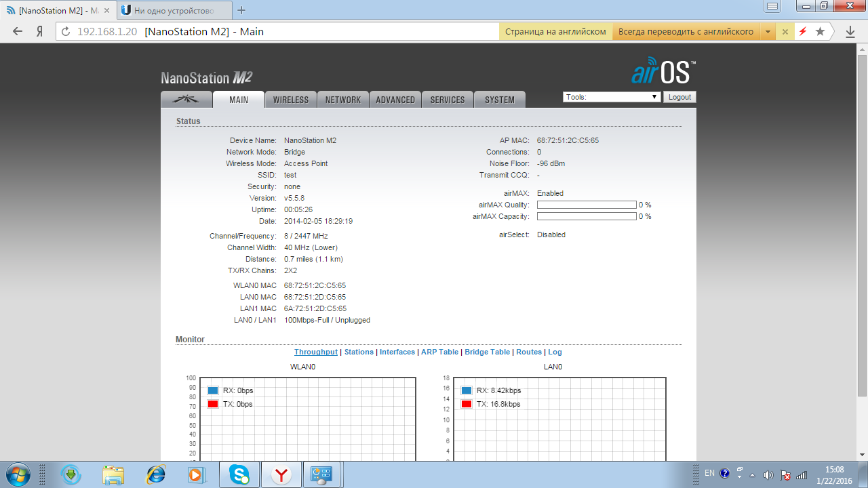Image resolution: width=868 pixels, height=488 pixels.
Task: Open Skype from the taskbar
Action: point(239,474)
